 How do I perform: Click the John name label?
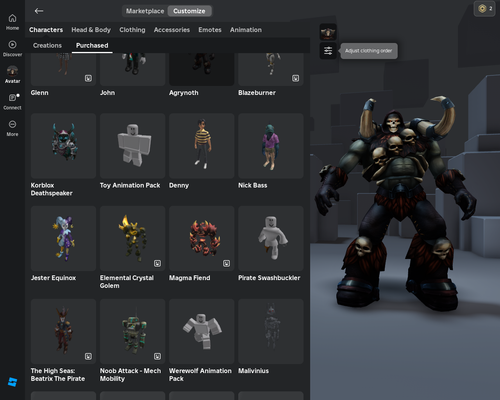pos(107,93)
